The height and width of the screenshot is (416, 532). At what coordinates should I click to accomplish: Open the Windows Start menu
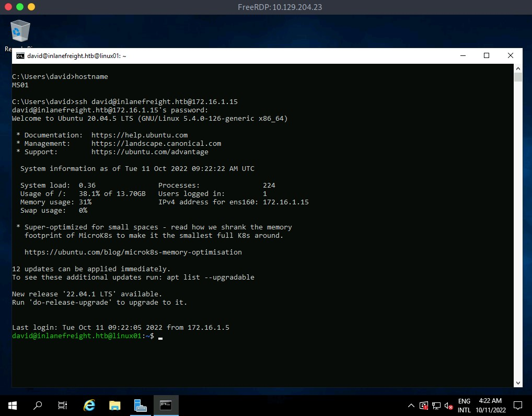pyautogui.click(x=13, y=406)
